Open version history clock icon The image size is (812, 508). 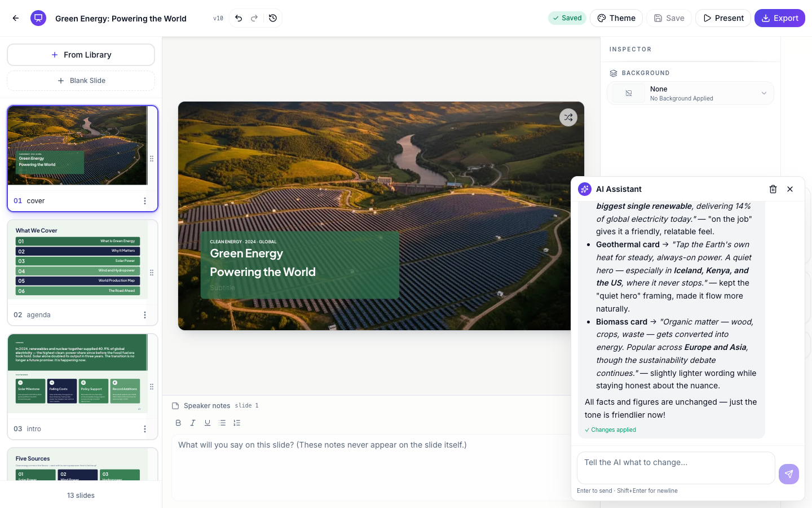[273, 18]
